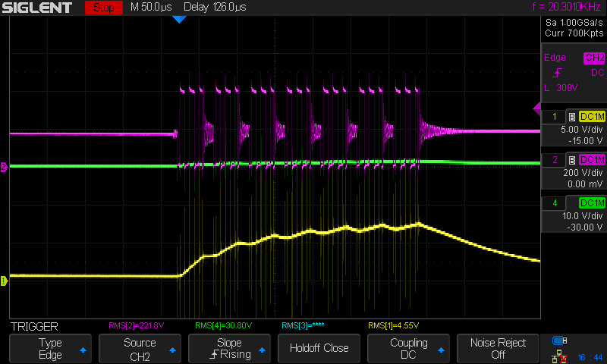The height and width of the screenshot is (364, 607).
Task: Click the channel 1 ground marker on the left edge
Action: coord(4,281)
